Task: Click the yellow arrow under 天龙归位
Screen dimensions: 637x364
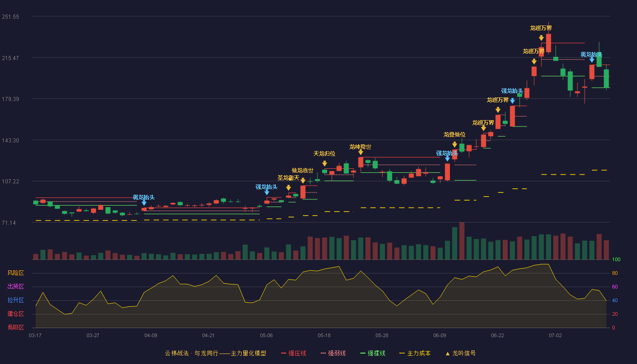Action: (324, 163)
